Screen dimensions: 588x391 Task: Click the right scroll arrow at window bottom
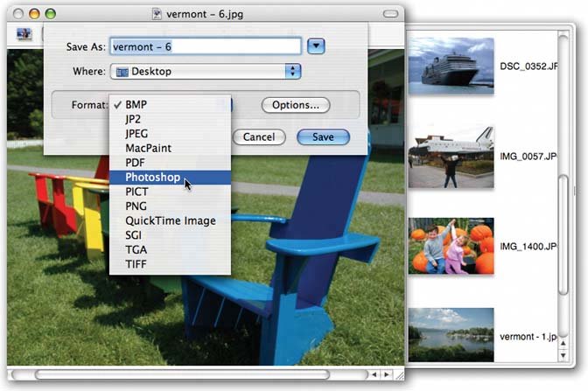[x=386, y=374]
